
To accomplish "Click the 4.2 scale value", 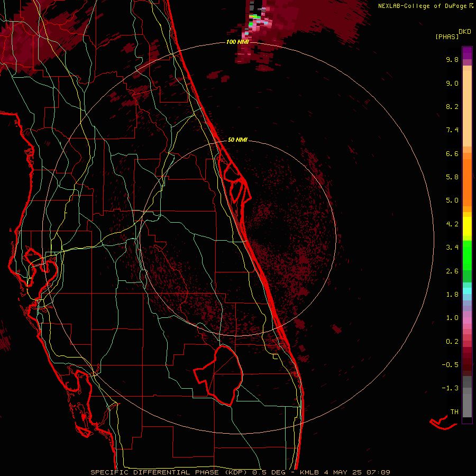I will point(452,224).
